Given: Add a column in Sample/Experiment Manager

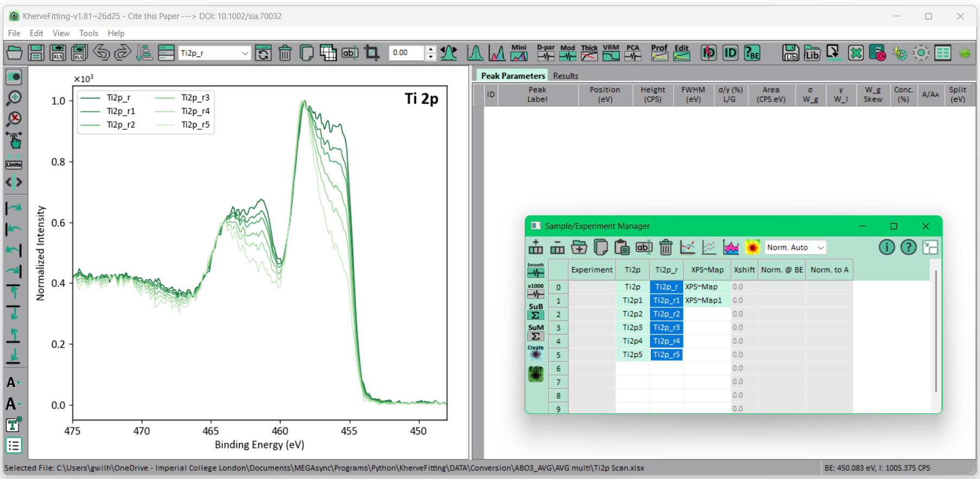Looking at the screenshot, I should [x=536, y=247].
